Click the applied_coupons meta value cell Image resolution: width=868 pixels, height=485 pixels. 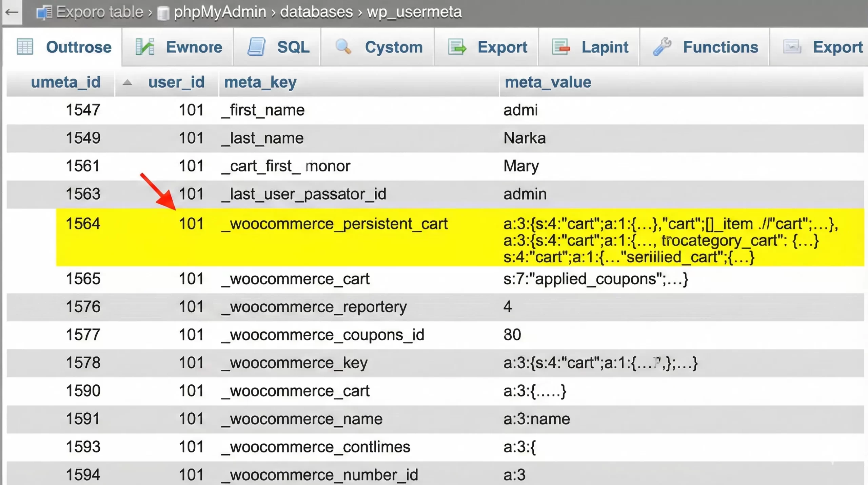click(x=595, y=279)
